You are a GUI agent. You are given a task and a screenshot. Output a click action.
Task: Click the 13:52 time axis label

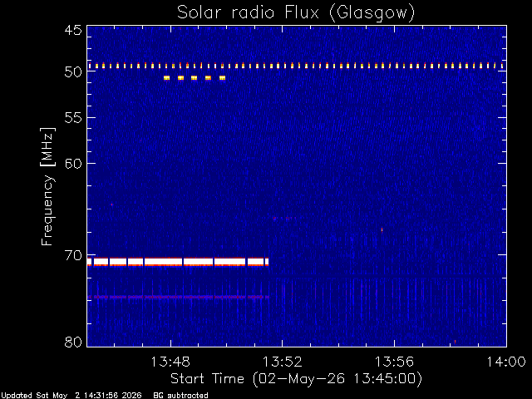pyautogui.click(x=283, y=362)
